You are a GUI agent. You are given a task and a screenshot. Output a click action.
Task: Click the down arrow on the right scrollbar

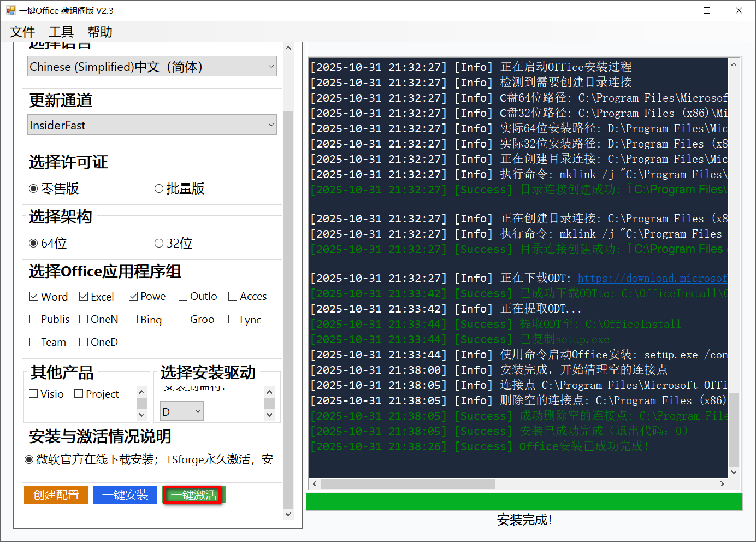288,514
